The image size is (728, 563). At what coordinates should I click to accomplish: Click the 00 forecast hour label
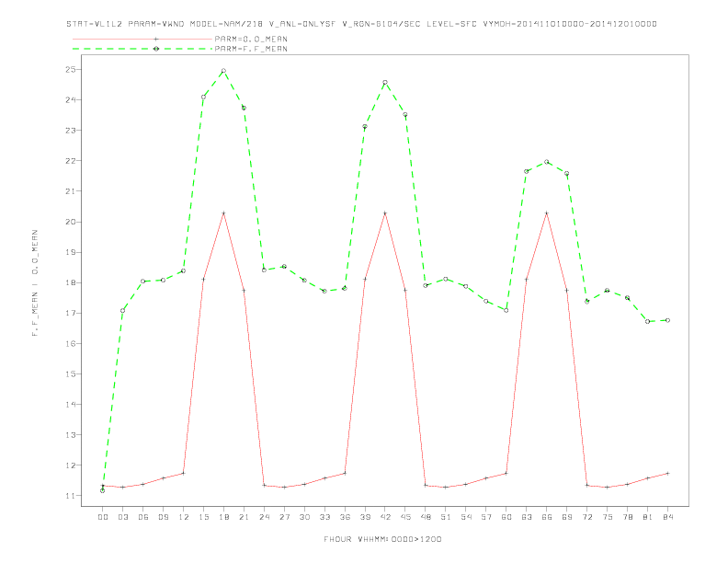(x=103, y=517)
